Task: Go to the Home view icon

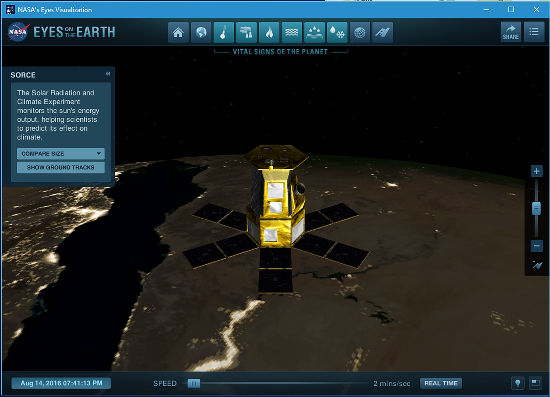Action: pos(178,33)
